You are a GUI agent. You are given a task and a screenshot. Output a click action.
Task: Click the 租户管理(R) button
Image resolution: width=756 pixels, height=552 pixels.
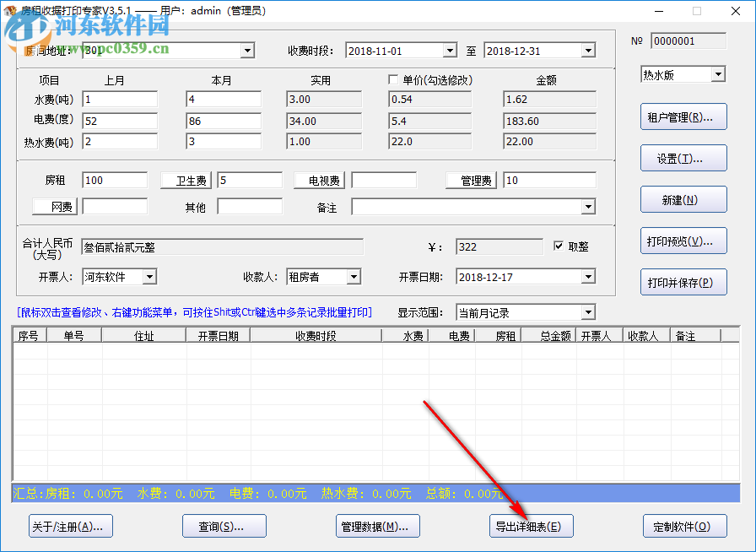pyautogui.click(x=683, y=116)
